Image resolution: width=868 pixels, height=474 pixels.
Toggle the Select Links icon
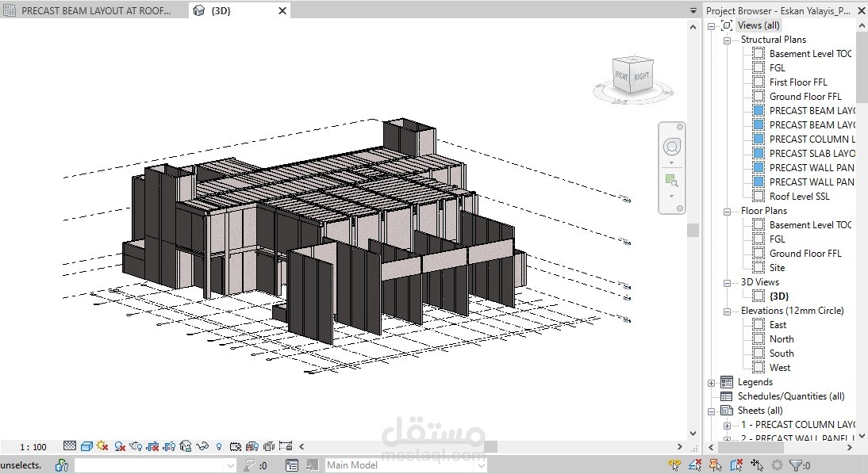tap(674, 465)
